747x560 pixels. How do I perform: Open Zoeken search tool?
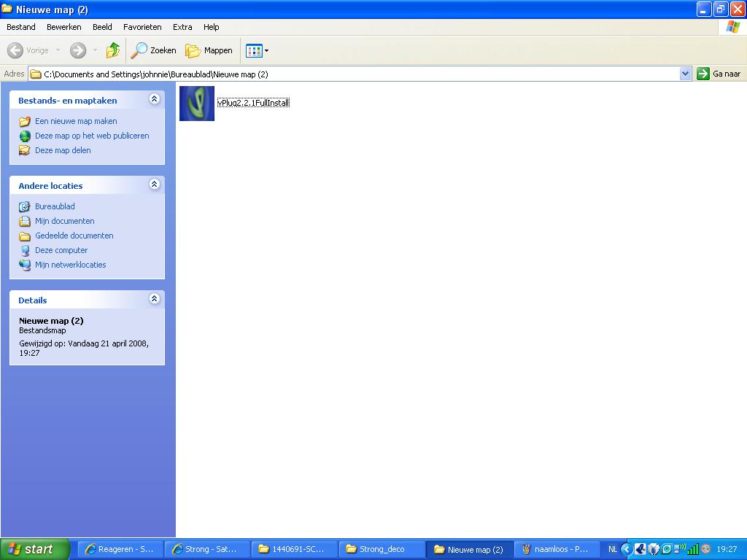pos(153,50)
